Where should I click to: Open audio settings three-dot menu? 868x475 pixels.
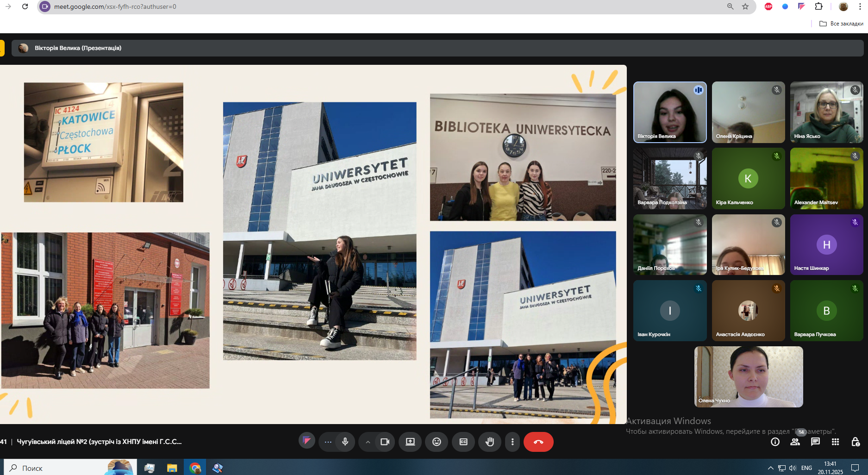(x=328, y=442)
